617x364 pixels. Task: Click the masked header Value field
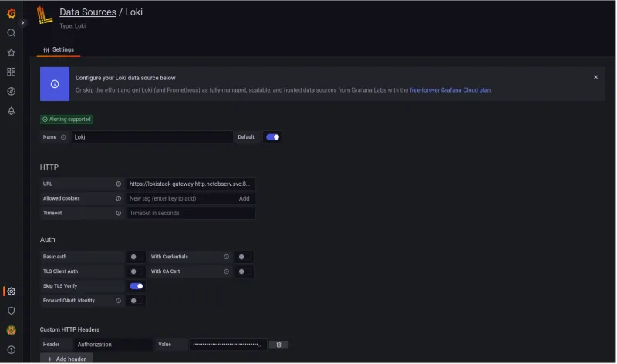(228, 345)
